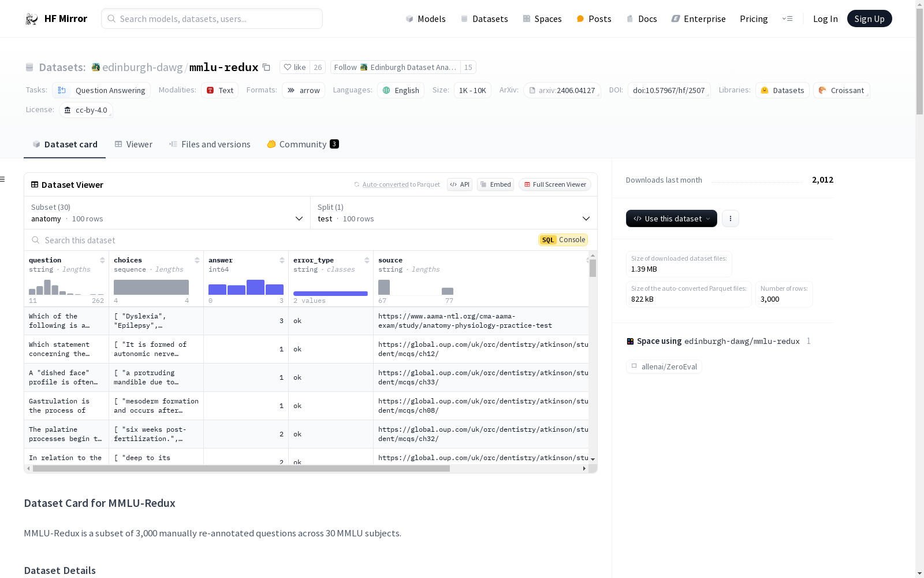Click the question lengths histogram
Image resolution: width=924 pixels, height=578 pixels.
click(x=66, y=287)
